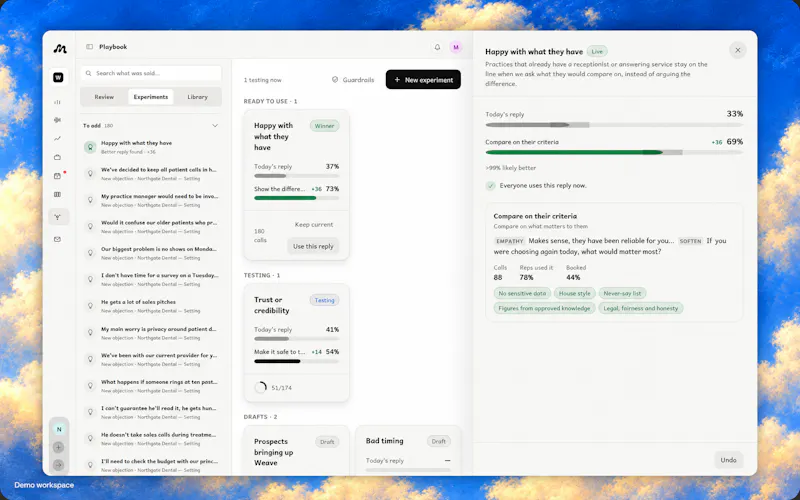Viewport: 800px width, 500px height.
Task: Switch to the Experiments tab
Action: pos(151,97)
